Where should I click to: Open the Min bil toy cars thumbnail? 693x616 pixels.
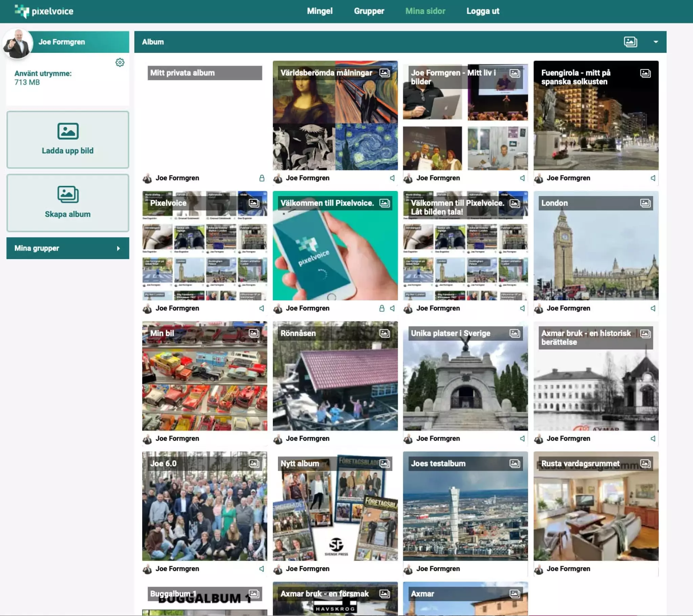tap(205, 376)
